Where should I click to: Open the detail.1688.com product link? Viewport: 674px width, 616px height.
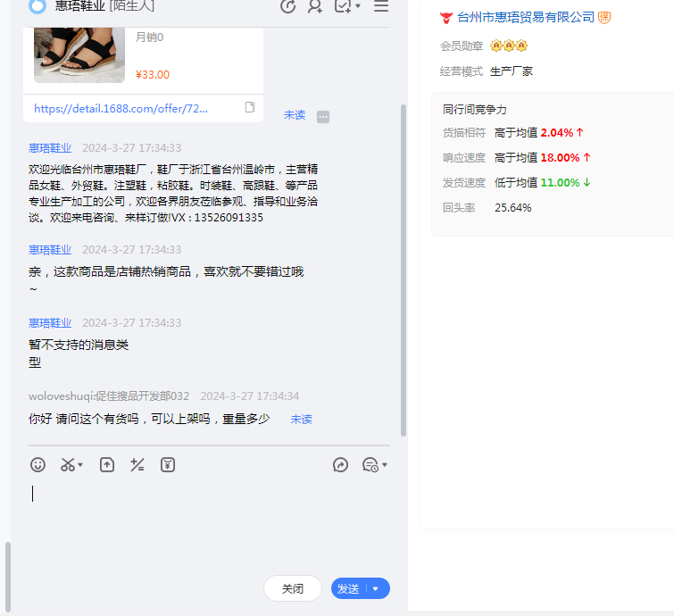click(121, 108)
